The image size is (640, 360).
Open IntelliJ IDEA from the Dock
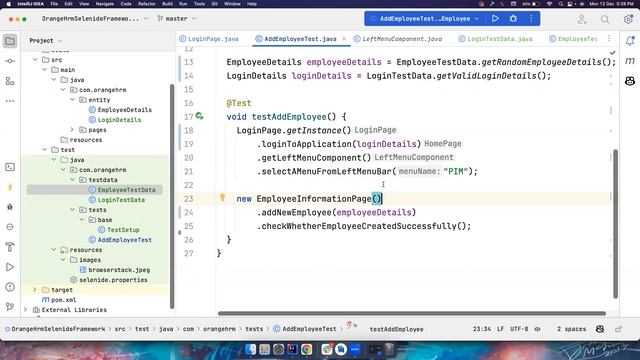click(292, 349)
